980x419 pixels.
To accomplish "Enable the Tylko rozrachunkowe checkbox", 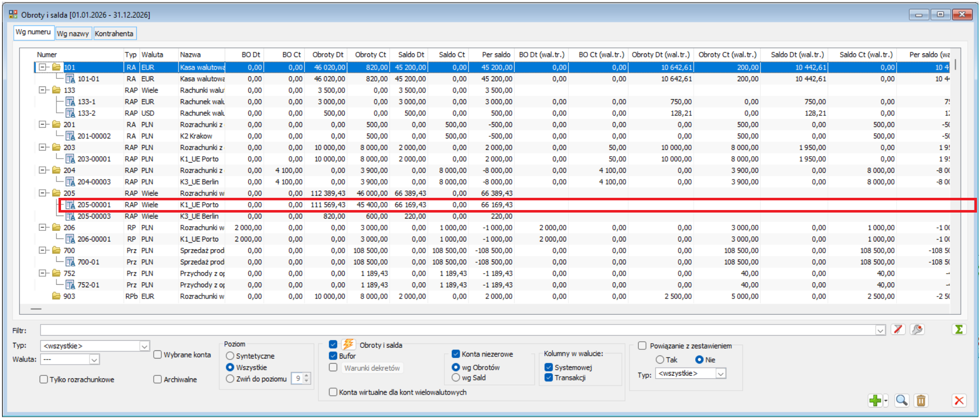I will (44, 379).
